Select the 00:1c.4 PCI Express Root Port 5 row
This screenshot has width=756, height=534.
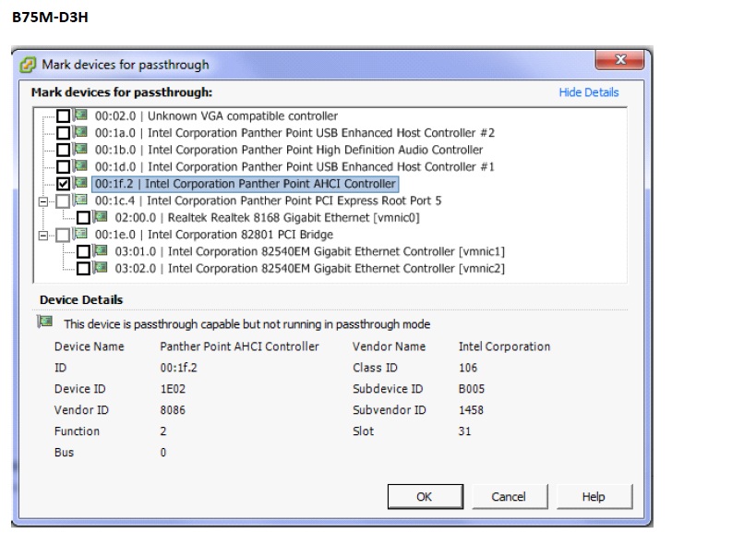[x=268, y=200]
